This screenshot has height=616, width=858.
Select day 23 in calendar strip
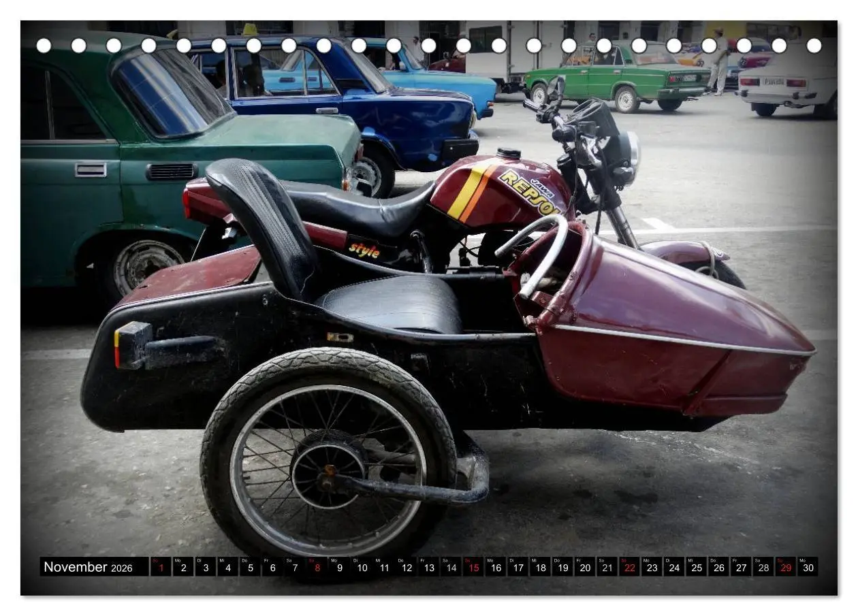pos(652,566)
